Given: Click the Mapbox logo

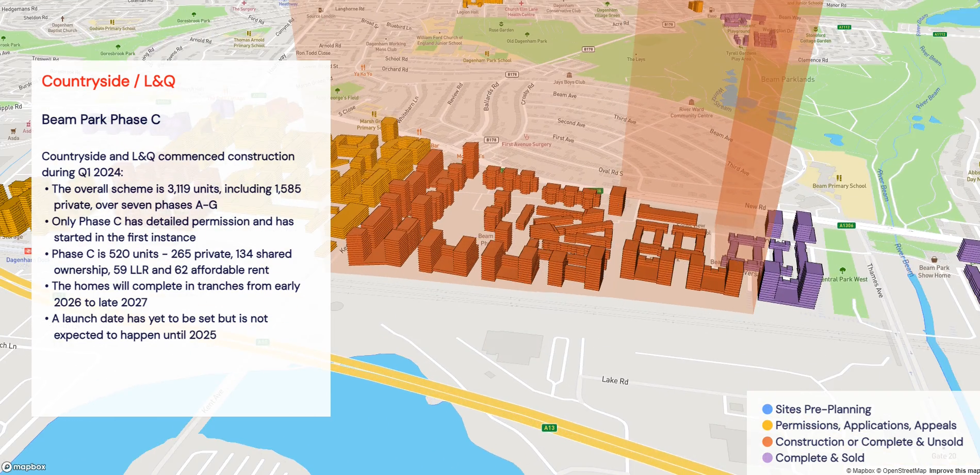Looking at the screenshot, I should (24, 467).
